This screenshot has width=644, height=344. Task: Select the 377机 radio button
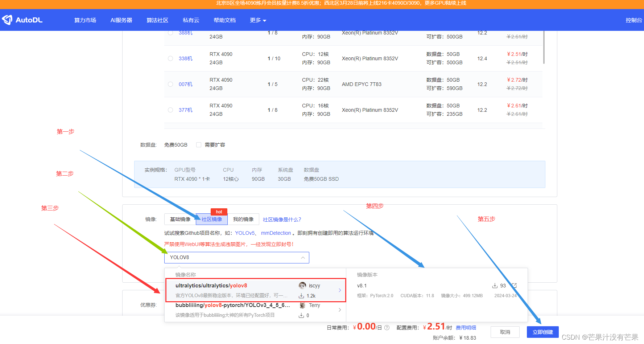170,110
